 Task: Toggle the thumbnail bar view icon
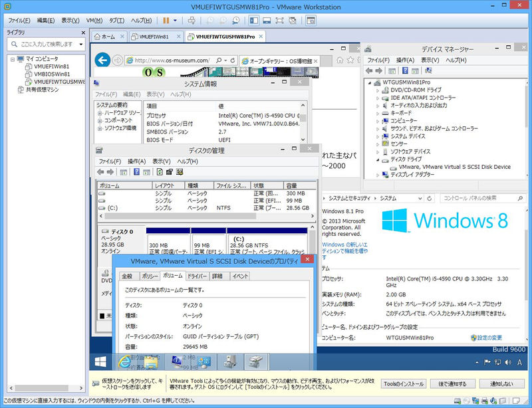[267, 21]
